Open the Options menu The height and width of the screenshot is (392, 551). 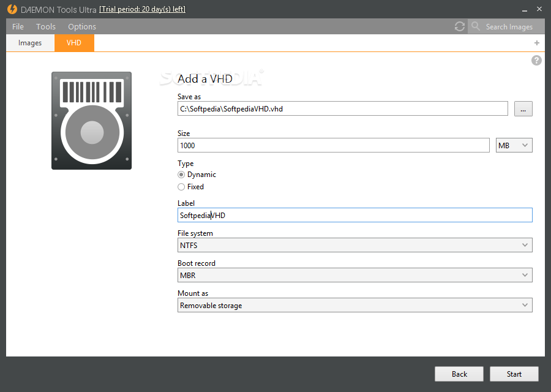click(x=82, y=27)
